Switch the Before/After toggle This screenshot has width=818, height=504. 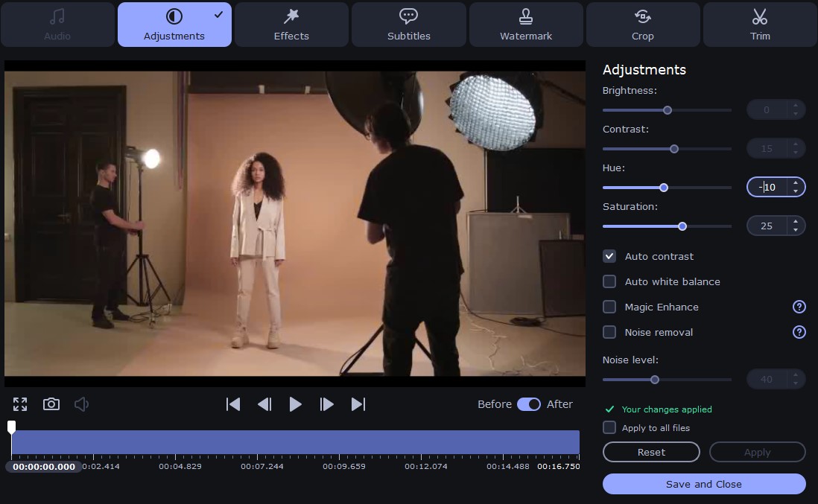(529, 404)
